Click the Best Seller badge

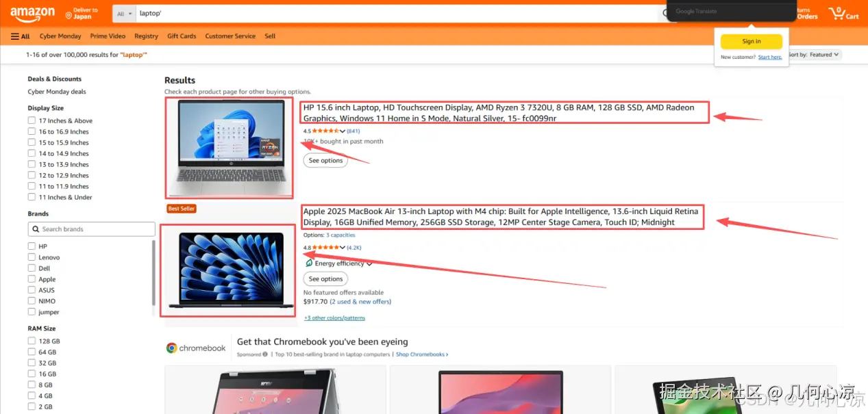tap(182, 209)
